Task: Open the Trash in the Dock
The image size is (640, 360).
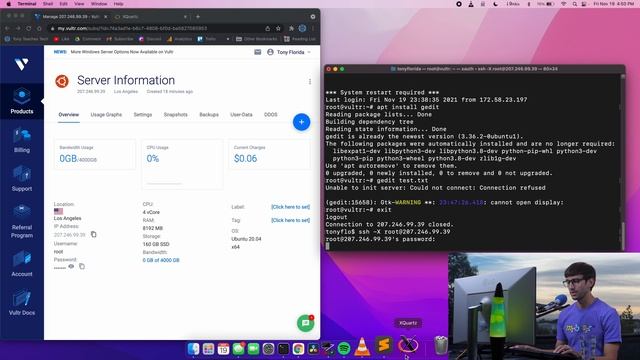Action: click(x=441, y=345)
